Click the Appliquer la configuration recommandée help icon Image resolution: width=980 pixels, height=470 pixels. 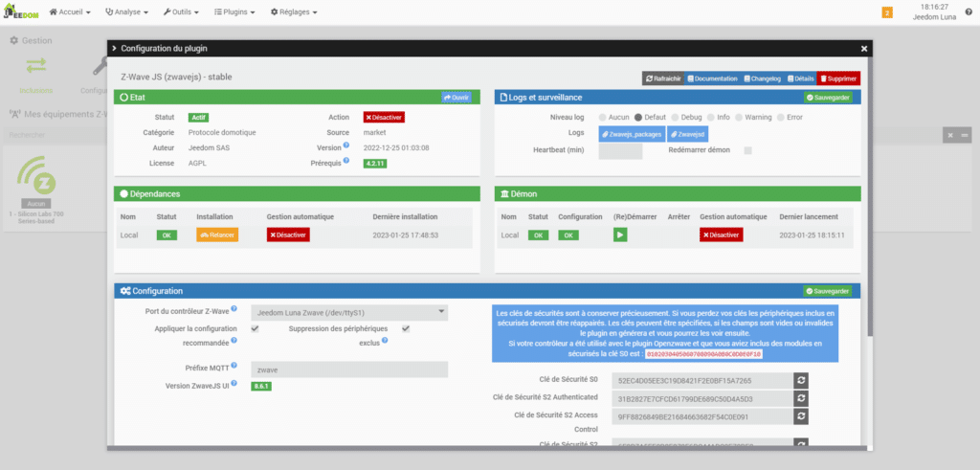tap(234, 341)
